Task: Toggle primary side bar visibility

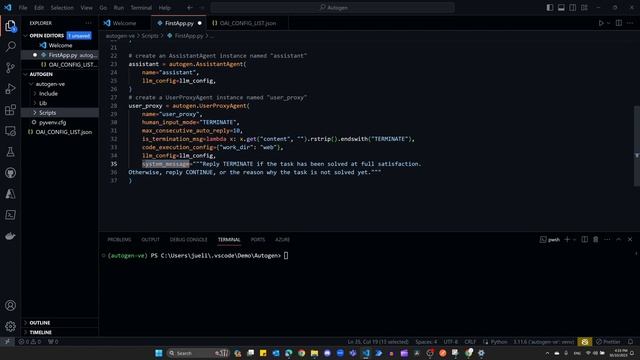Action: 550,7
